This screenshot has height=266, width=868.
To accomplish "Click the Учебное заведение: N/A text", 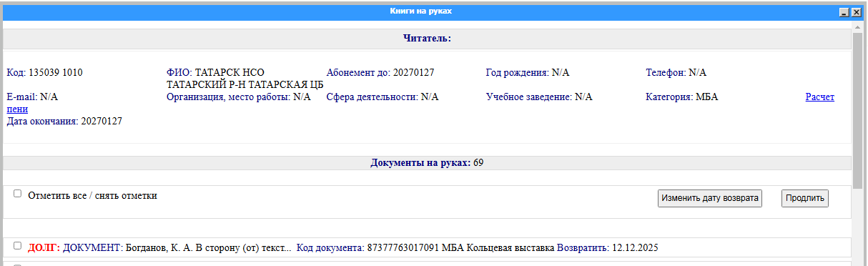I will [x=539, y=97].
